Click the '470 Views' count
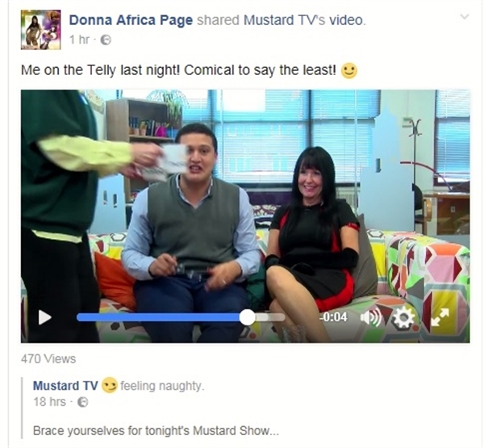Viewport: 484px width, 448px height. tap(48, 358)
